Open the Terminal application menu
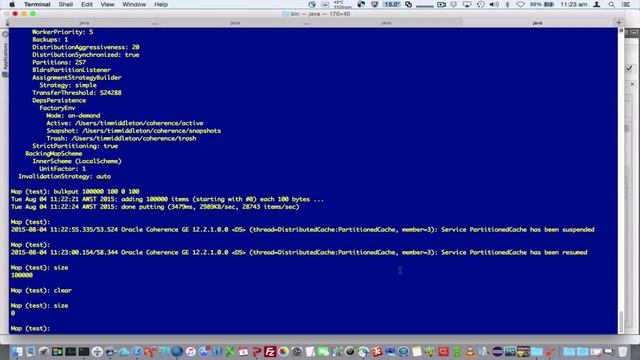 (x=37, y=4)
